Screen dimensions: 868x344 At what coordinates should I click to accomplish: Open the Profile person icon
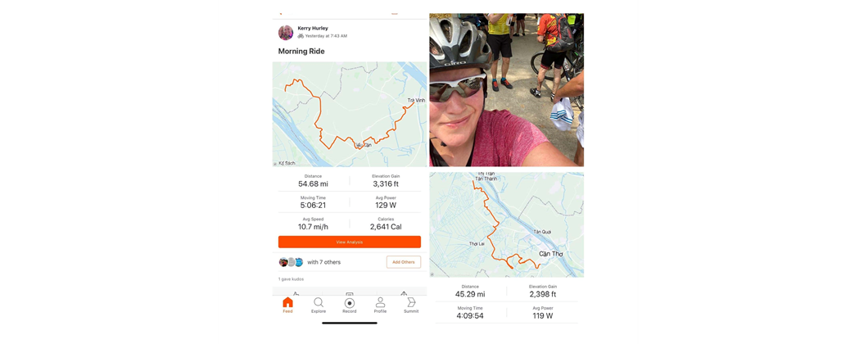coord(380,302)
